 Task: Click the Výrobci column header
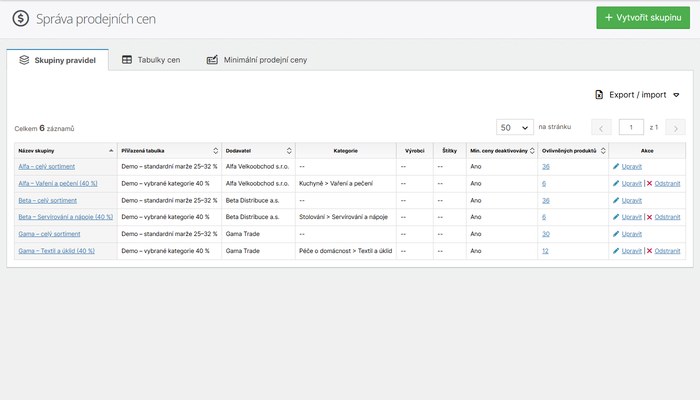point(415,151)
